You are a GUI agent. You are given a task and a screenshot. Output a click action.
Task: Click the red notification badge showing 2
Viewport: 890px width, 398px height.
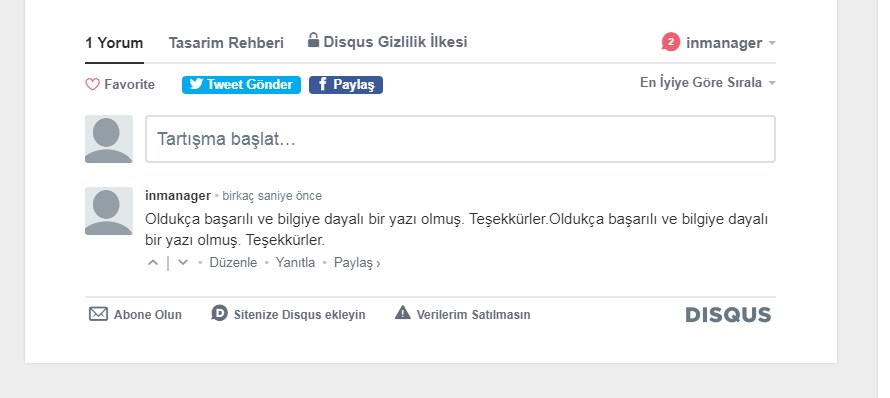coord(670,42)
